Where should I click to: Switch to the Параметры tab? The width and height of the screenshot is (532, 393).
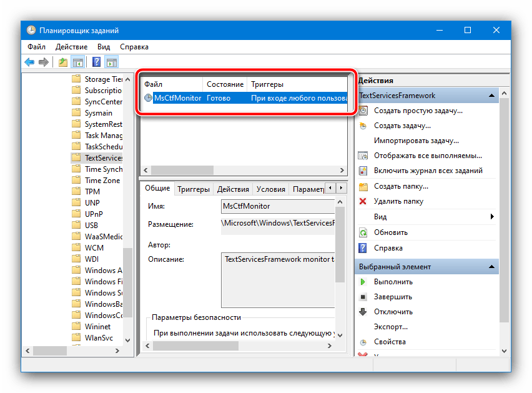[x=308, y=189]
